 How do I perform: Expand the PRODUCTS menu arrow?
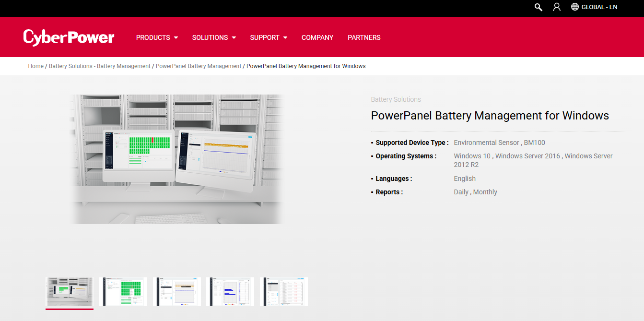coord(176,37)
